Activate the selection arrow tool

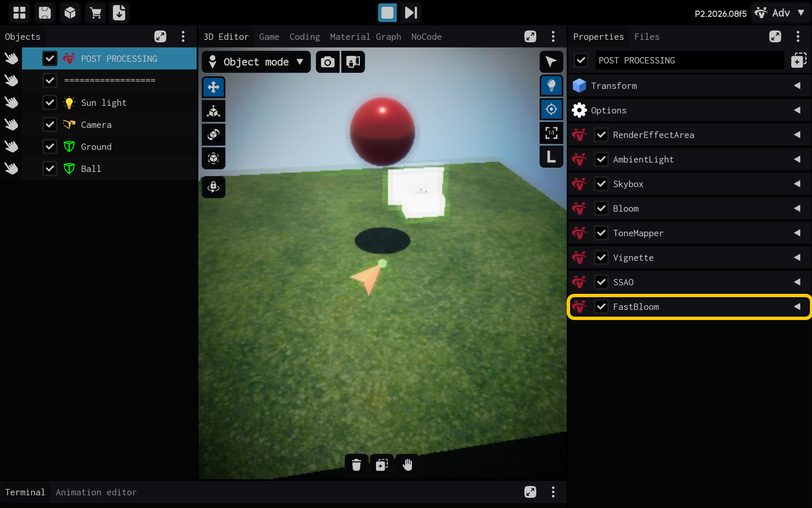point(551,62)
